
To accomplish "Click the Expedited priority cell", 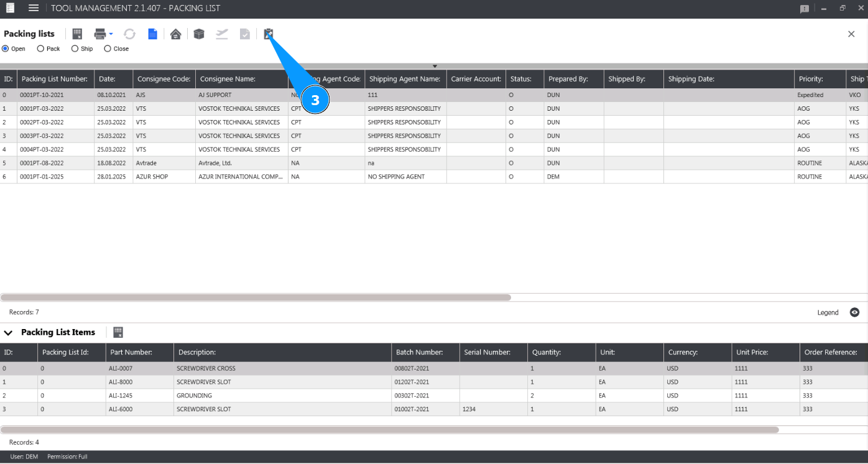I will pyautogui.click(x=820, y=95).
